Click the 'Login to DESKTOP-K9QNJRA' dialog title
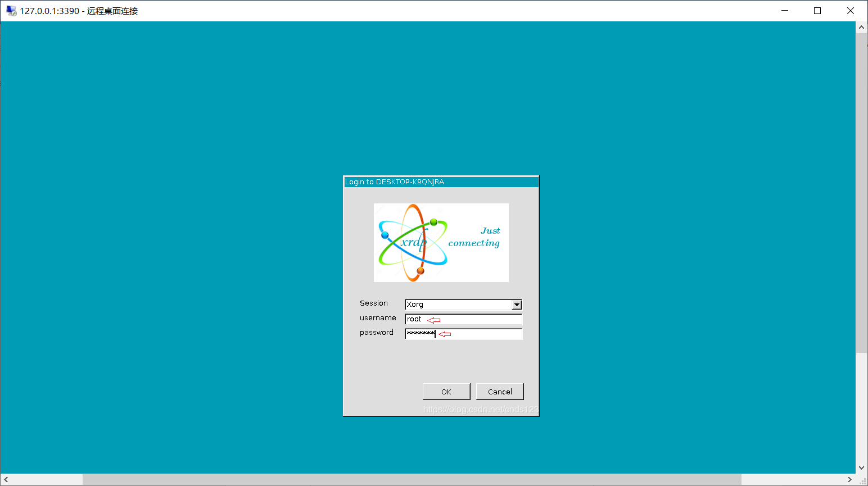868x486 pixels. 395,182
